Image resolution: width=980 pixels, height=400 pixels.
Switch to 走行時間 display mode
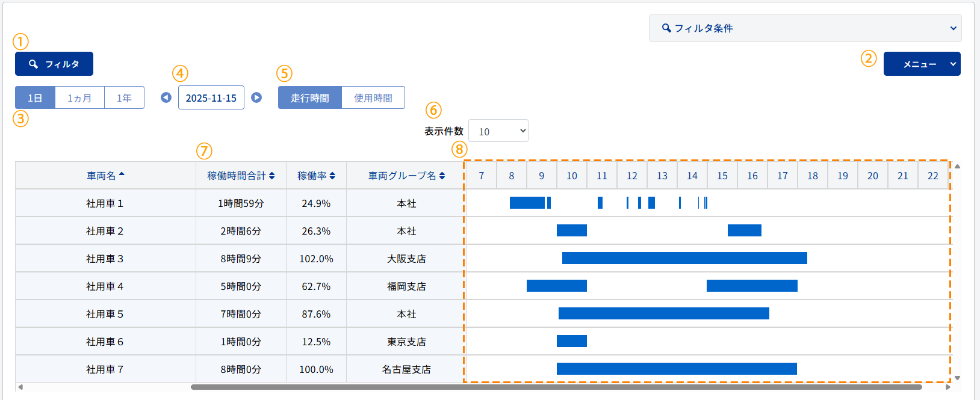pyautogui.click(x=309, y=97)
